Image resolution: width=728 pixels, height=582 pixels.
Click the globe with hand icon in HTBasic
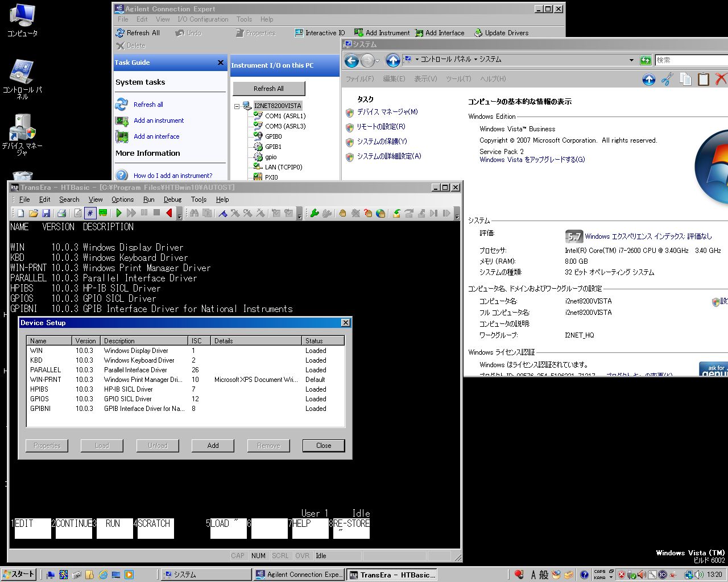click(380, 213)
